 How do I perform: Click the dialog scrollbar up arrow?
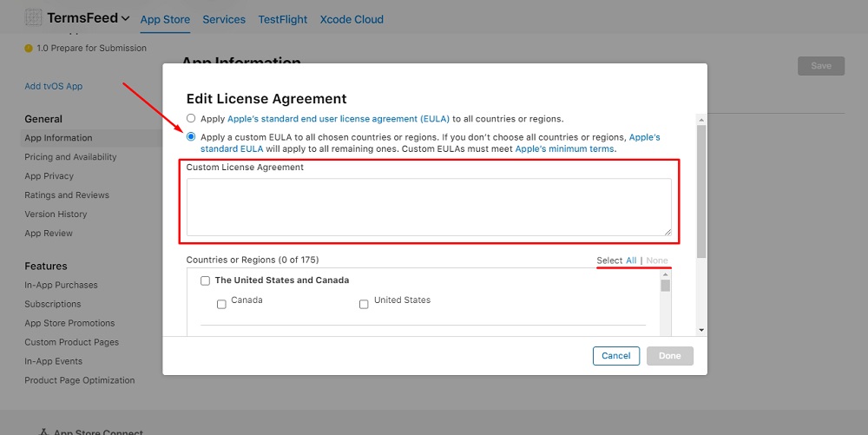click(x=701, y=120)
